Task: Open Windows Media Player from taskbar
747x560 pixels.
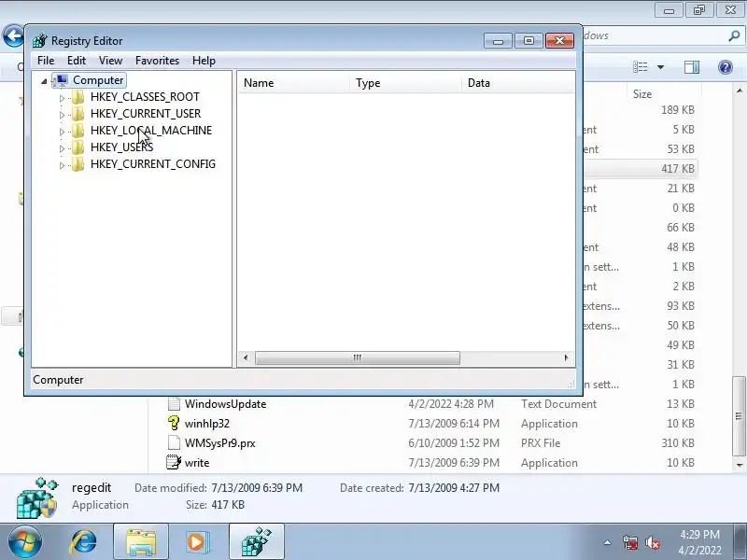Action: coord(196,542)
